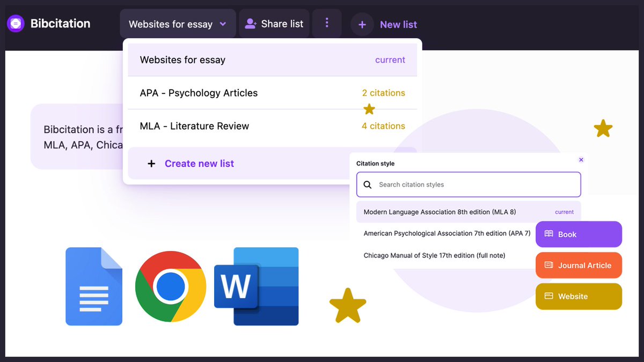Click the Search citation styles field
The image size is (644, 362).
pyautogui.click(x=469, y=184)
